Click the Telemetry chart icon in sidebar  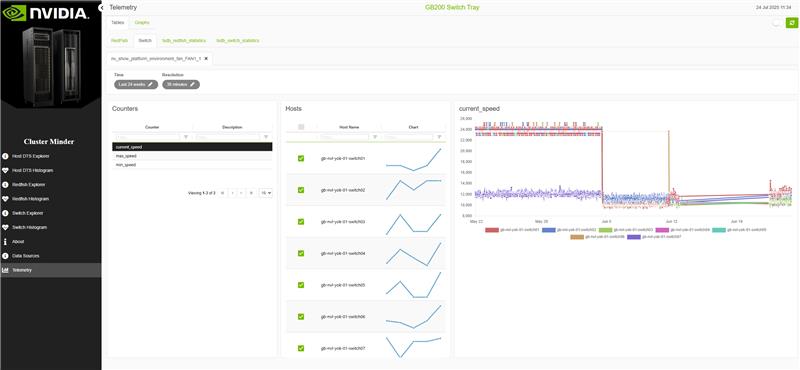click(5, 270)
